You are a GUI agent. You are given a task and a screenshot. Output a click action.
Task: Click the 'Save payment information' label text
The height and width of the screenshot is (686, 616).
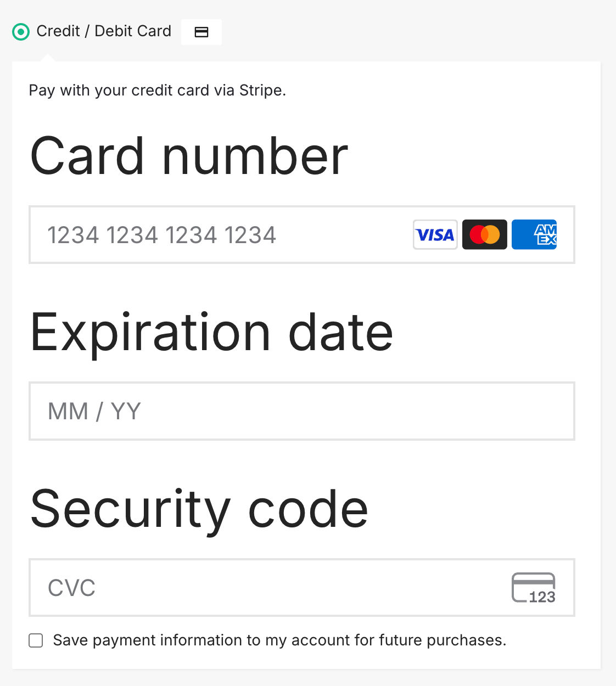(x=279, y=640)
